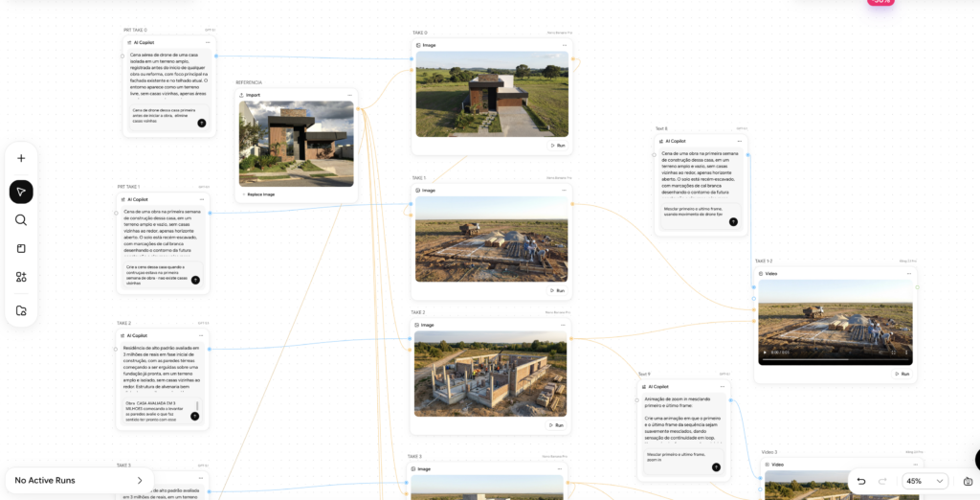Play the TAKE 1-2 video

click(x=765, y=352)
